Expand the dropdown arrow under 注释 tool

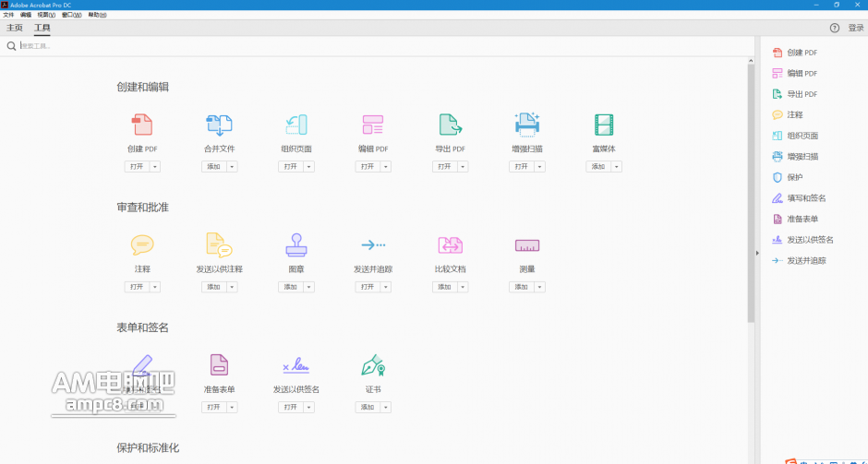[155, 287]
